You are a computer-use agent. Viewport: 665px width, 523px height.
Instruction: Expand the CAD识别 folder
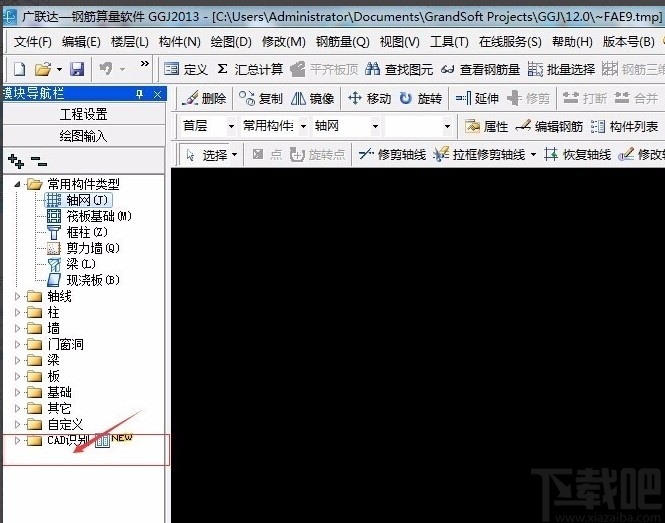17,440
